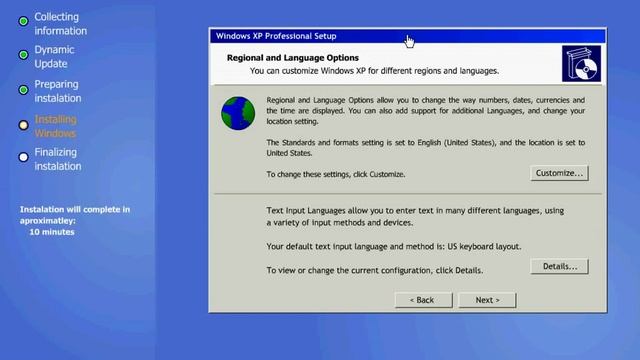The height and width of the screenshot is (360, 640).
Task: Select the Installing Windows label
Action: pyautogui.click(x=56, y=126)
